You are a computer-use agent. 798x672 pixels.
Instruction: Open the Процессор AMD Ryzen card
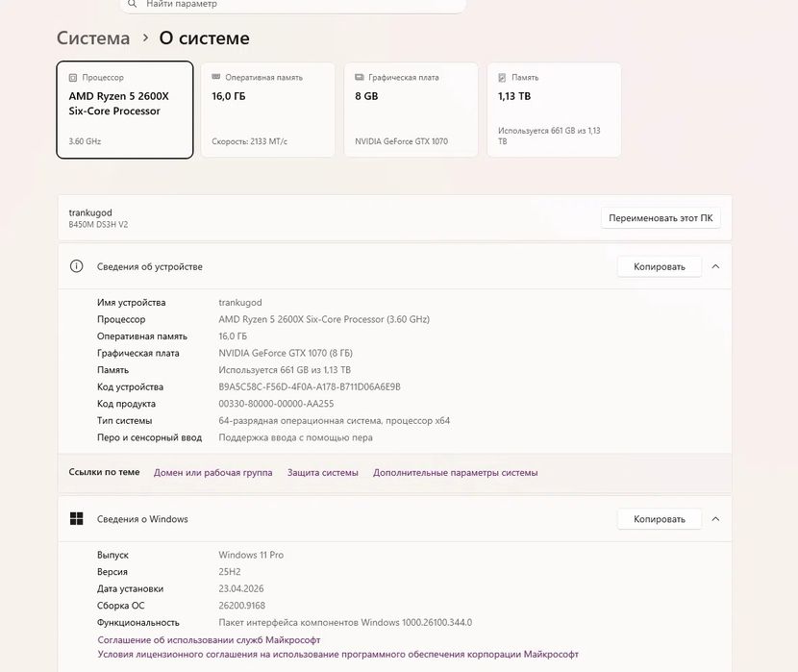[125, 110]
